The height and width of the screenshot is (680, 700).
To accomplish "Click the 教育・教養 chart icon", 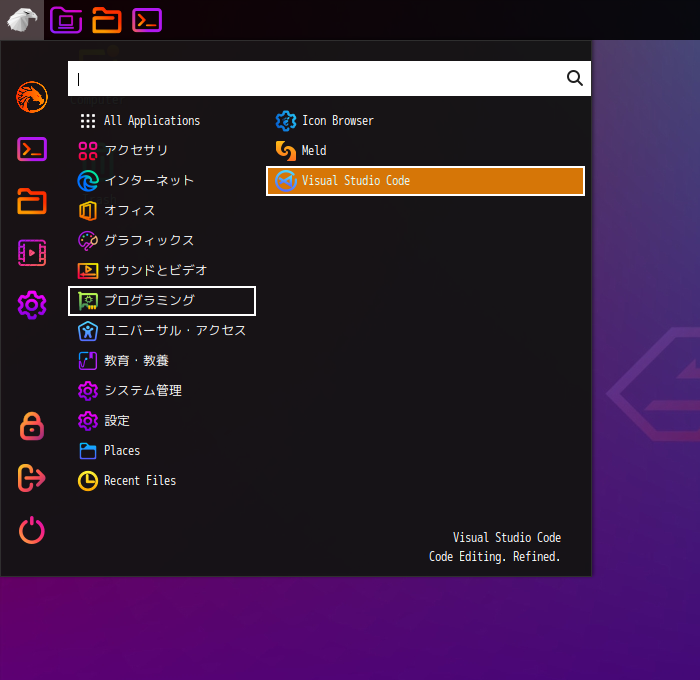I will pyautogui.click(x=88, y=361).
